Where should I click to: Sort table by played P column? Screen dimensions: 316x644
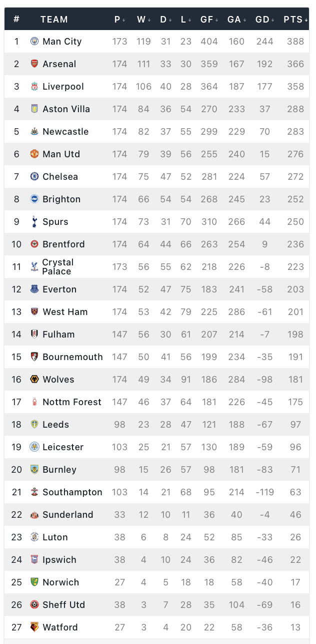119,20
